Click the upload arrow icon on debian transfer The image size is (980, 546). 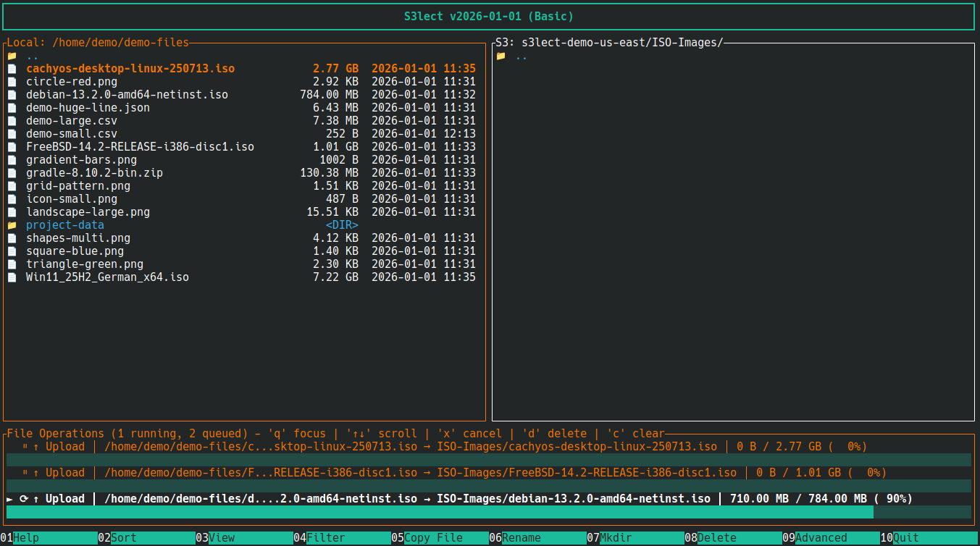[37, 497]
